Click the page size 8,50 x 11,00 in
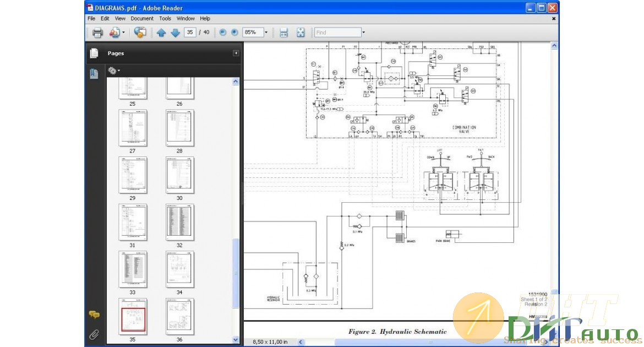This screenshot has height=347, width=644. point(270,341)
